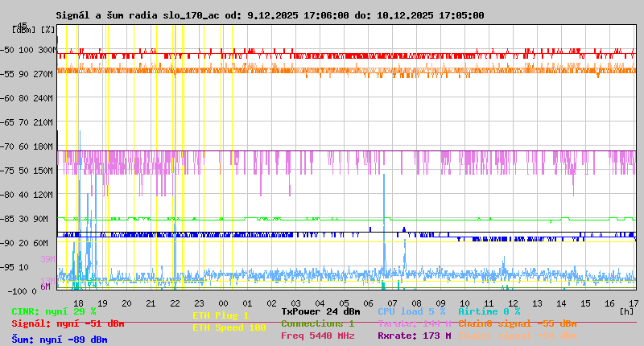Click the '16' hour label on time axis
Screen dimensions: 644x346
point(609,303)
